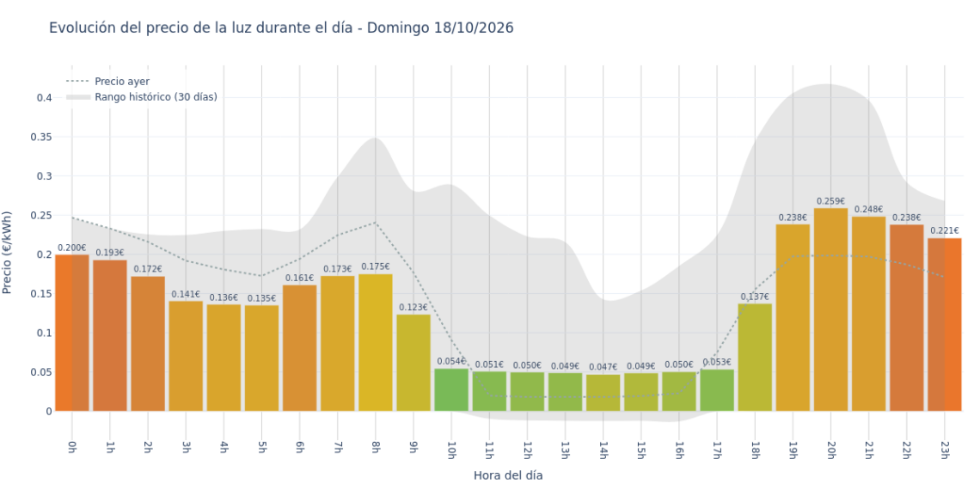
Task: Click the 0.4 y-axis tick label
Action: (x=43, y=97)
